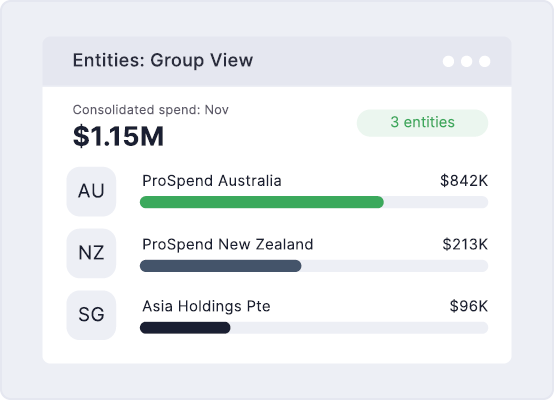Screen dimensions: 554x400
Task: Click the SG country badge icon
Action: (91, 315)
